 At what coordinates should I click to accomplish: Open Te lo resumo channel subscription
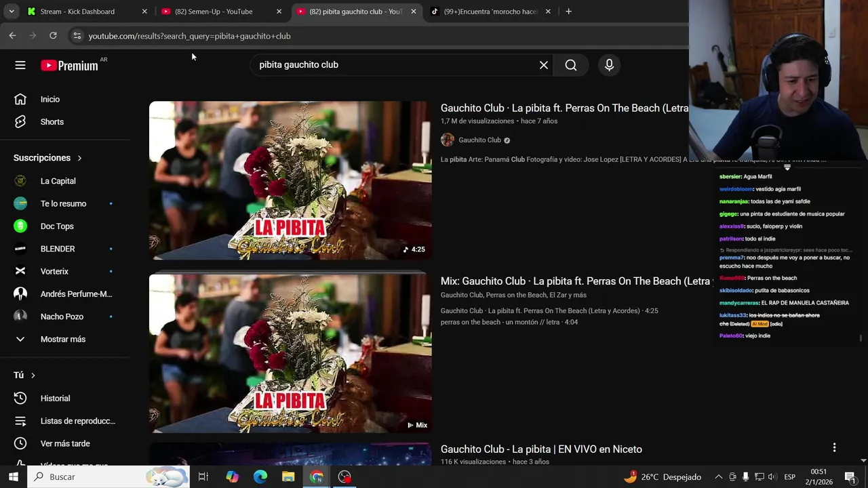pos(64,203)
